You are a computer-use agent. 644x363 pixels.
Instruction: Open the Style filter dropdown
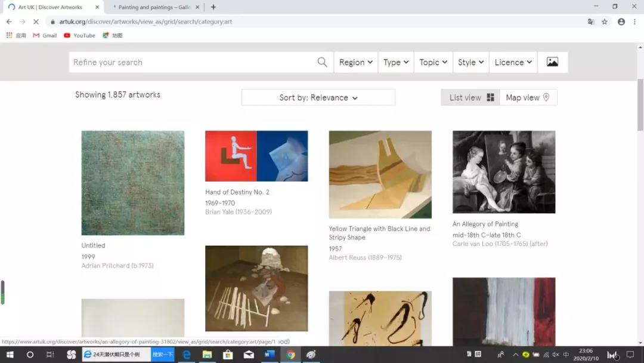pos(470,62)
